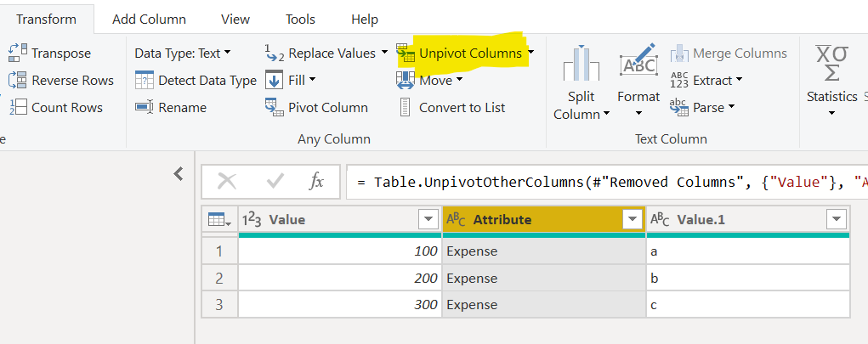
Task: Click the Format ABC icon
Action: [638, 59]
